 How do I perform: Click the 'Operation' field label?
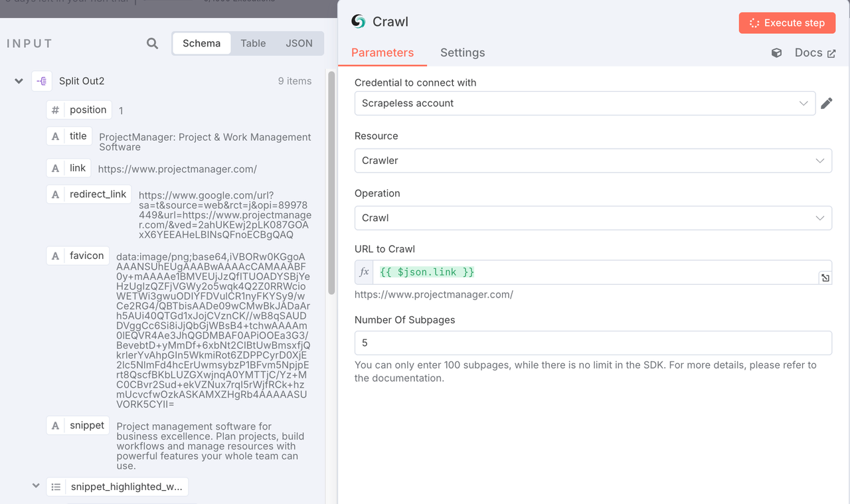point(377,193)
